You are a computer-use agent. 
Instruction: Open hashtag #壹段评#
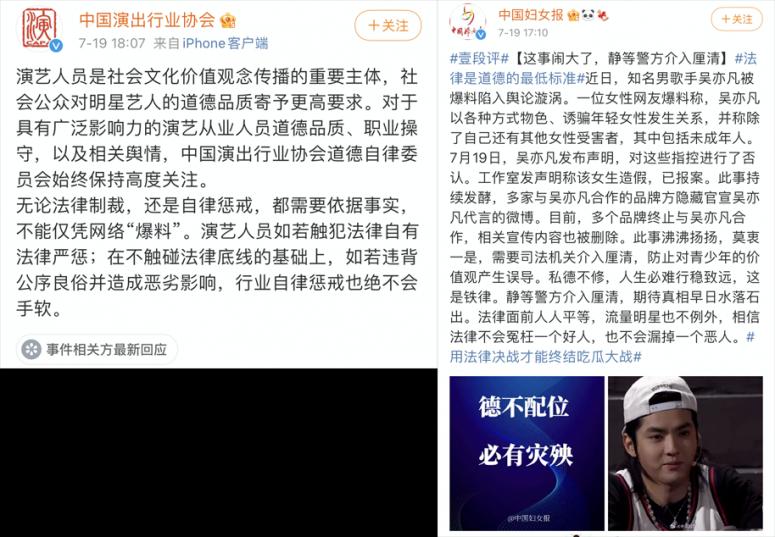[479, 59]
